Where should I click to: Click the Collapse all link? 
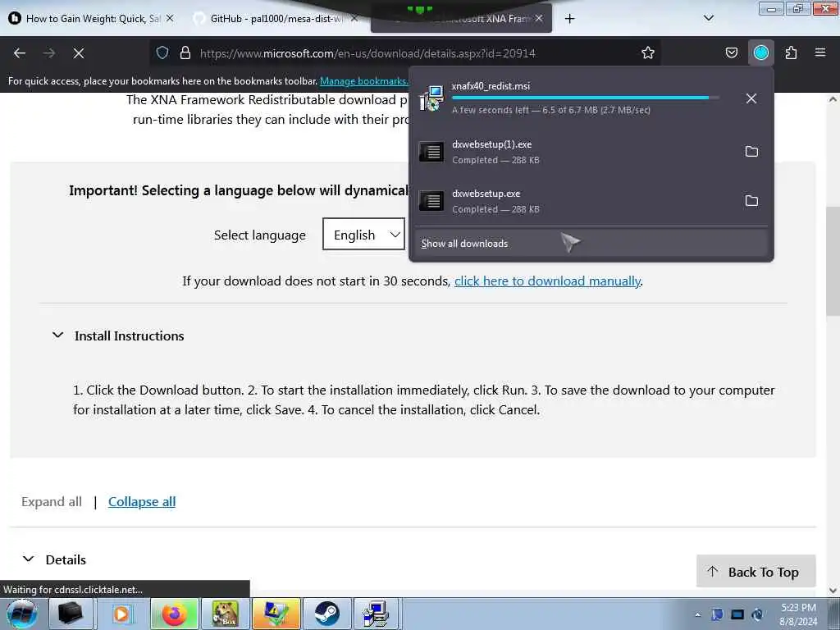click(142, 502)
